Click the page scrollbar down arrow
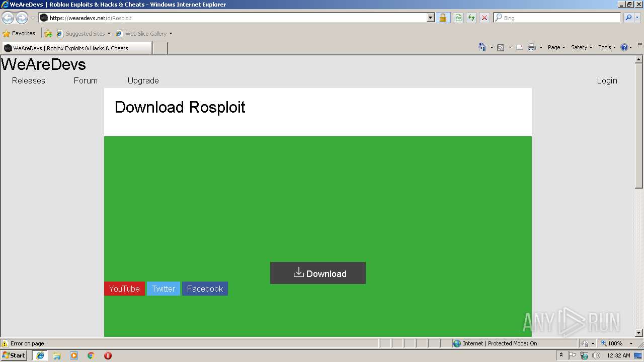This screenshot has height=362, width=644. tap(639, 332)
